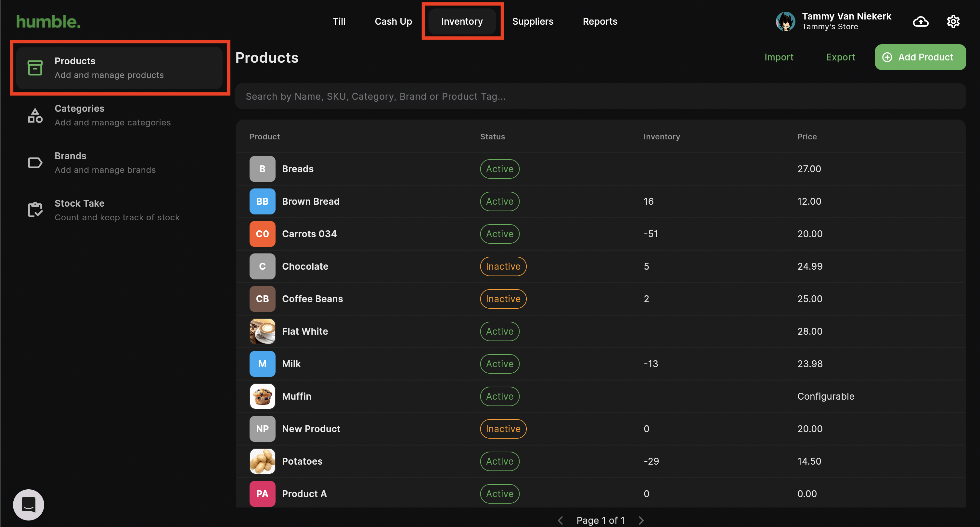Open the Brown Bread product row

tap(600, 201)
